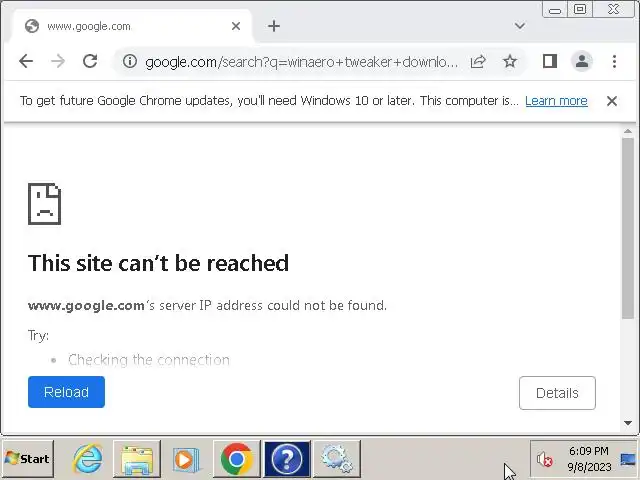Open Windows Media Player taskbar icon
This screenshot has height=480, width=640.
coord(187,460)
